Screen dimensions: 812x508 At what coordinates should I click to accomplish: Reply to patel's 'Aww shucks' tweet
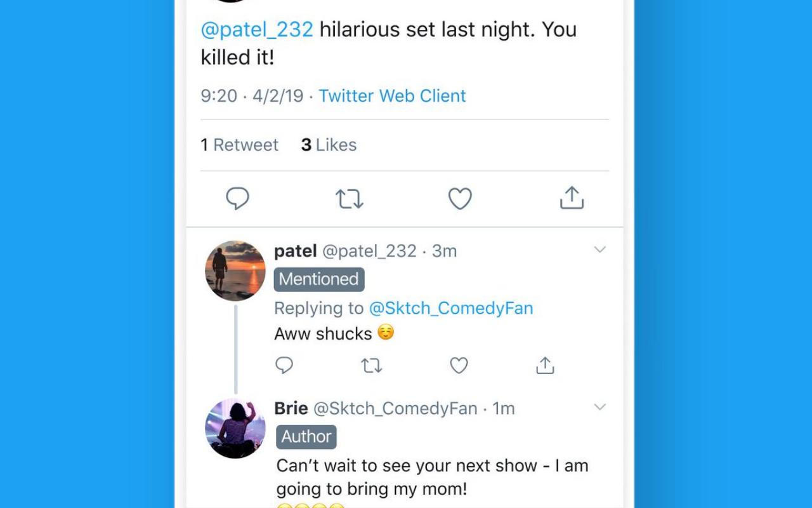tap(284, 365)
